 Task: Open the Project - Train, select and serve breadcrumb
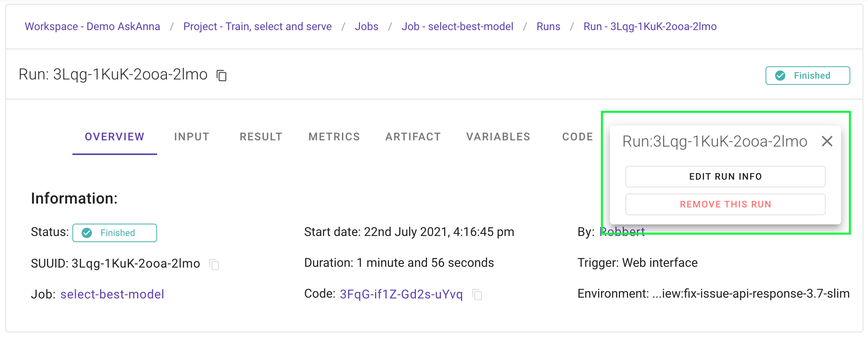(x=257, y=27)
